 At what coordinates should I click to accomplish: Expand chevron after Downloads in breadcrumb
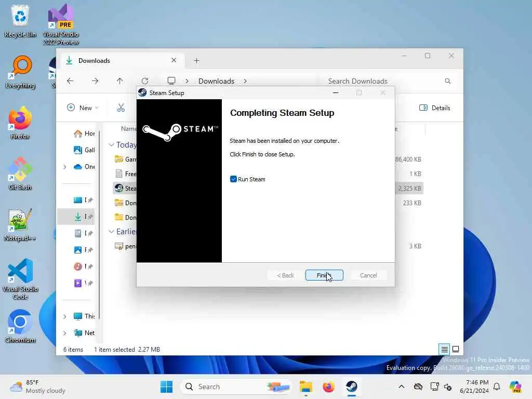[x=245, y=81]
